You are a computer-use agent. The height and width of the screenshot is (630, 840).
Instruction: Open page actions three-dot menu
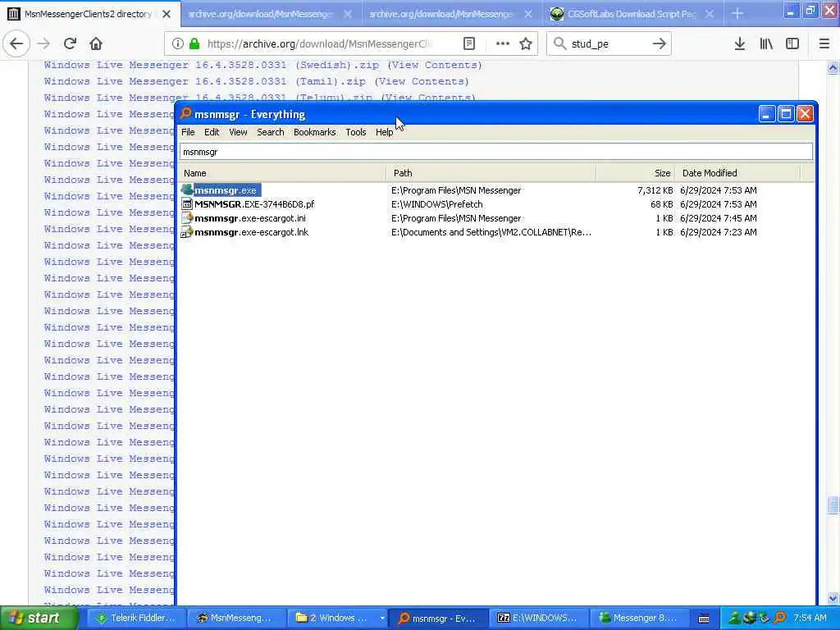tap(502, 44)
